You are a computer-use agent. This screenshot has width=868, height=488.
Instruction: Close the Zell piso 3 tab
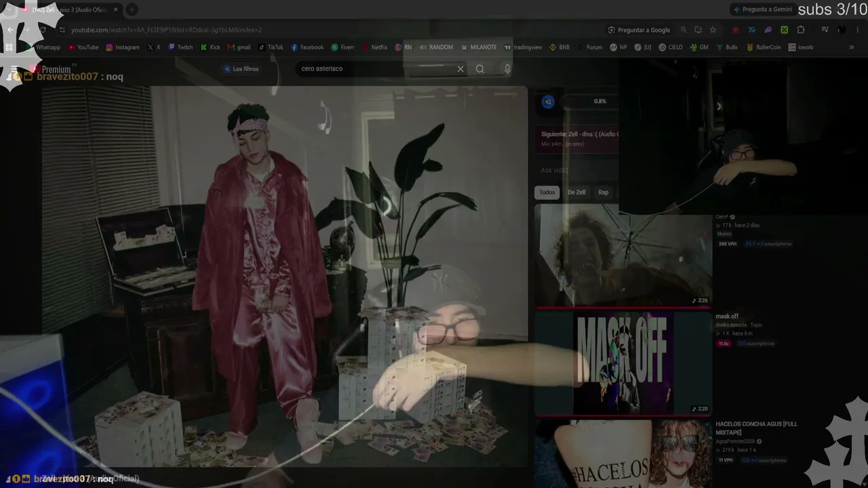point(116,9)
